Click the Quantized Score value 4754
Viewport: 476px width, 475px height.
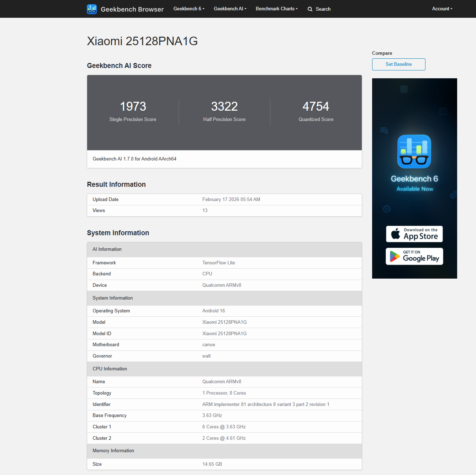[316, 106]
